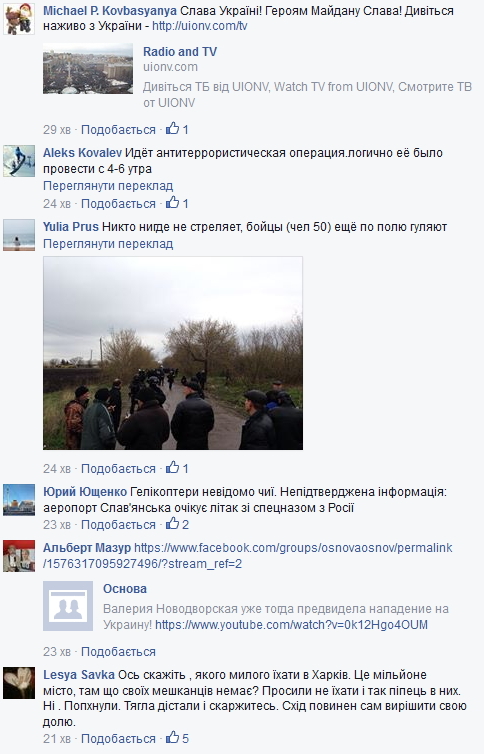The height and width of the screenshot is (754, 484).
Task: Open the Radio and TV preview thumbnail
Action: 88,68
